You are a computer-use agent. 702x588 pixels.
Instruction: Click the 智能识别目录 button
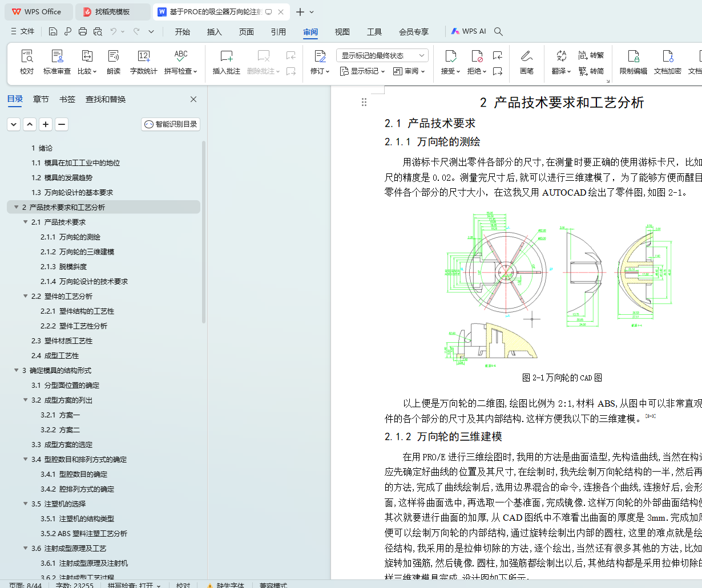click(171, 124)
